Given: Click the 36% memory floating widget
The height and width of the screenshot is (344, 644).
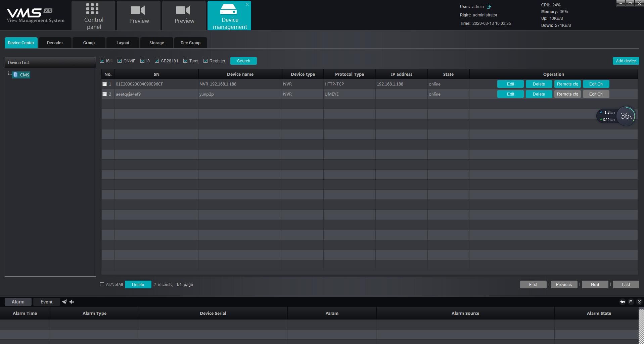Looking at the screenshot, I should point(626,116).
